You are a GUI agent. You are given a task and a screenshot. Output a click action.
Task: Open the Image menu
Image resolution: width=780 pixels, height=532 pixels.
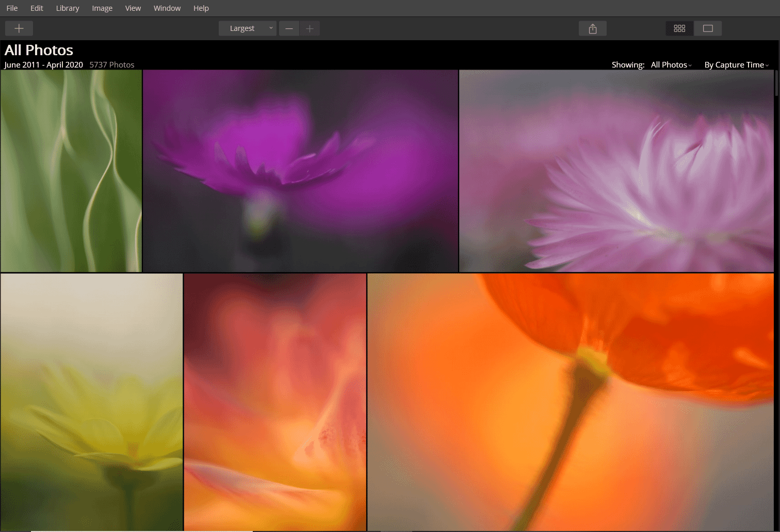(x=102, y=8)
